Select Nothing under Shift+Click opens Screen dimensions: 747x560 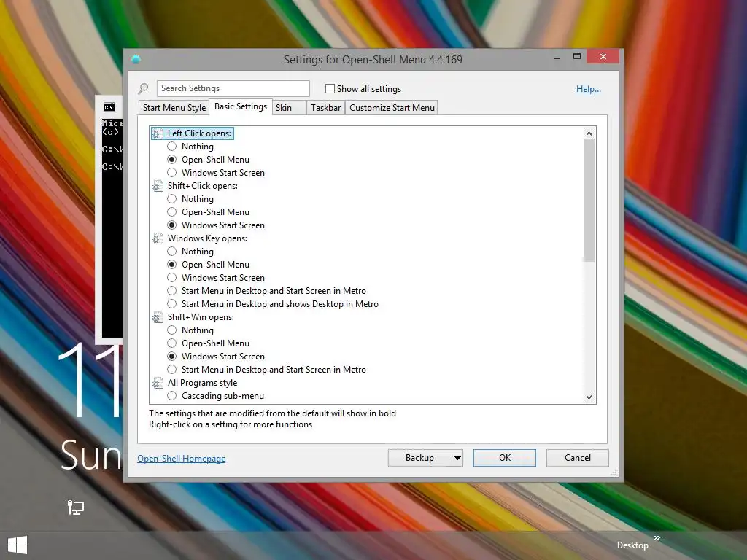pos(172,198)
